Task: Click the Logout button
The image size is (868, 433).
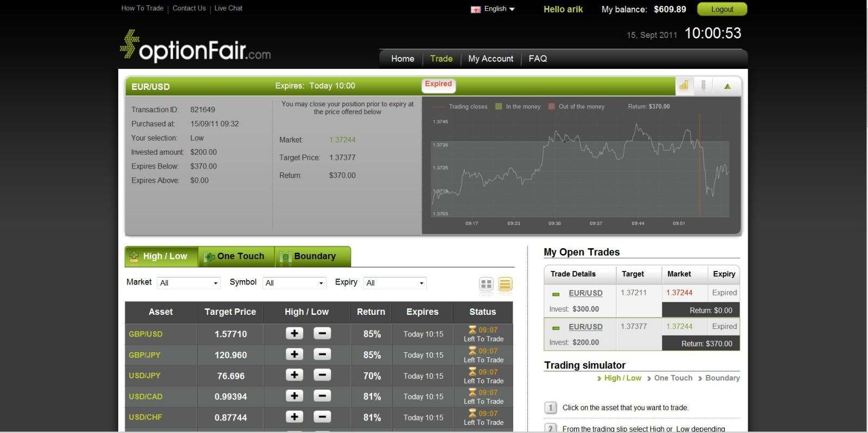Action: pyautogui.click(x=722, y=9)
